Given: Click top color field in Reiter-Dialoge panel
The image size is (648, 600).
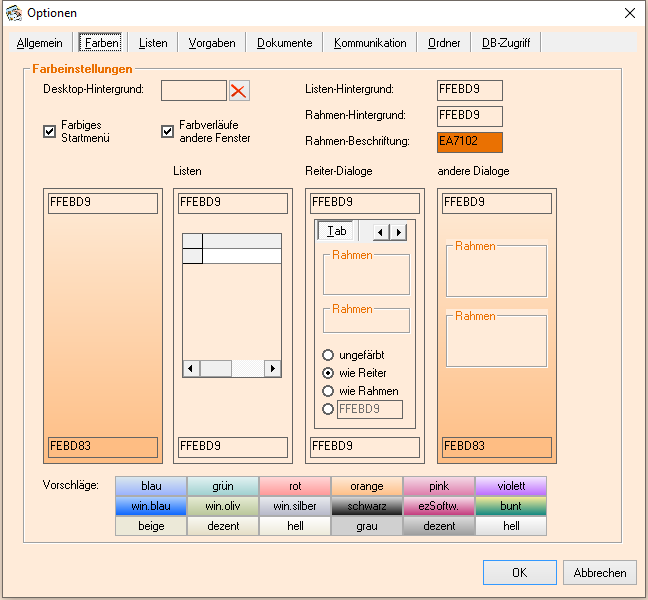Looking at the screenshot, I should click(365, 203).
